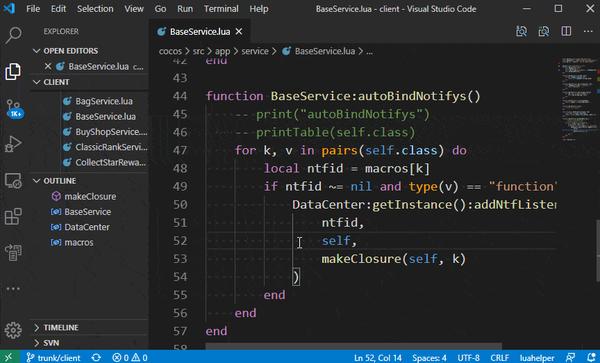Click the luahelper language mode indicator
This screenshot has height=363, width=600.
tap(537, 358)
